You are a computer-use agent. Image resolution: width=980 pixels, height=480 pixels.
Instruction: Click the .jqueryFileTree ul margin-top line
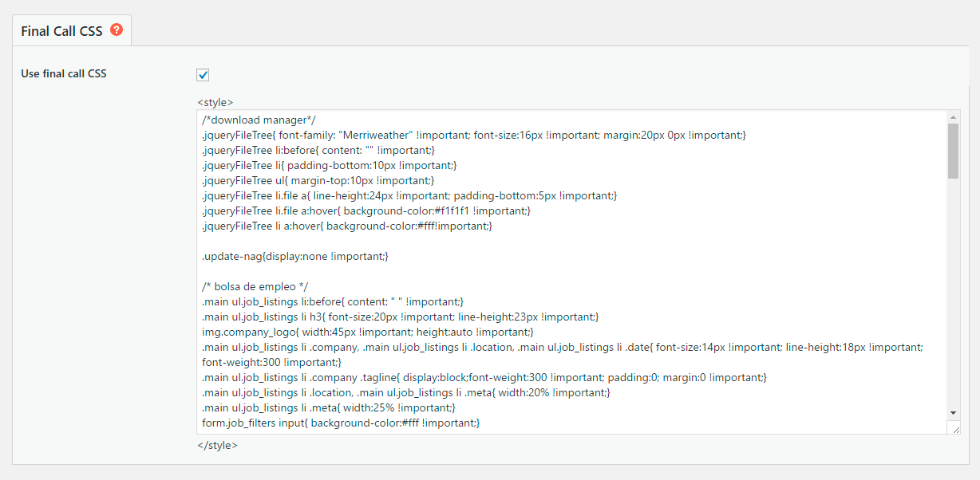point(318,181)
